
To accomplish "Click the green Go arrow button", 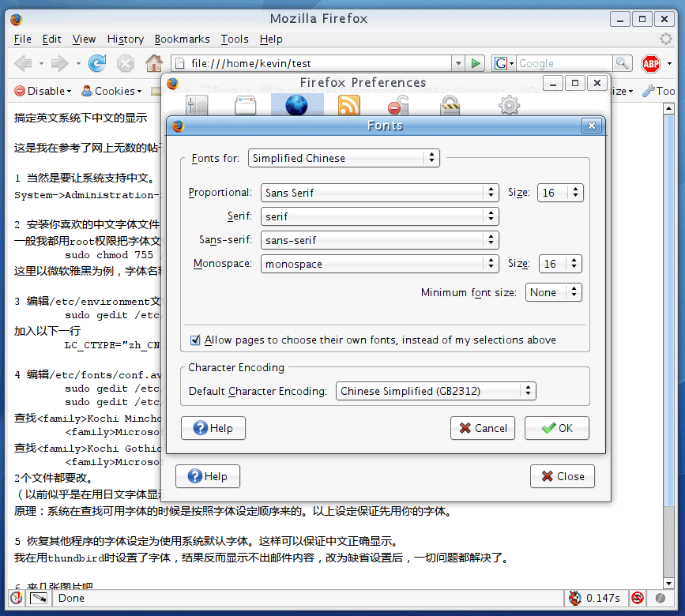I will (476, 63).
